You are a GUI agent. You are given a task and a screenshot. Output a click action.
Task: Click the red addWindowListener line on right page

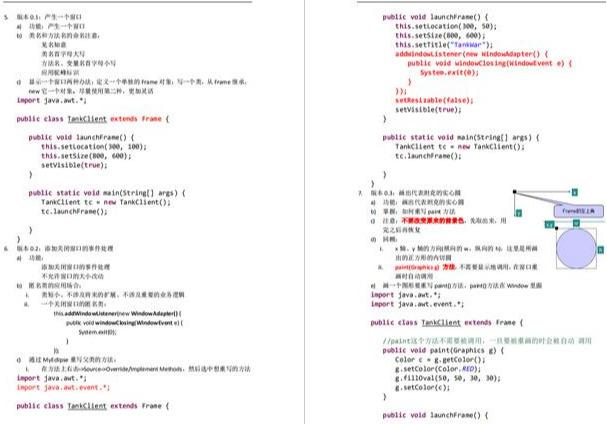point(471,54)
